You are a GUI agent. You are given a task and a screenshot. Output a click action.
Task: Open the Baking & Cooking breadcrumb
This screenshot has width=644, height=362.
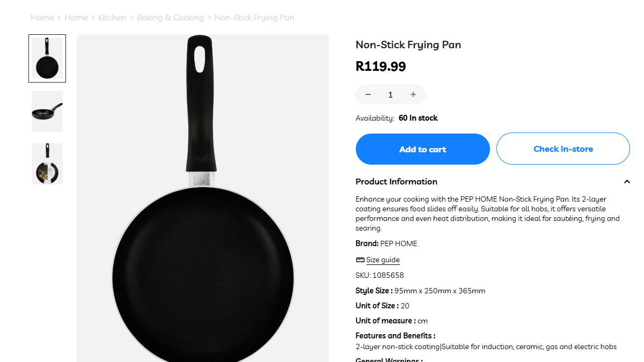(x=170, y=18)
